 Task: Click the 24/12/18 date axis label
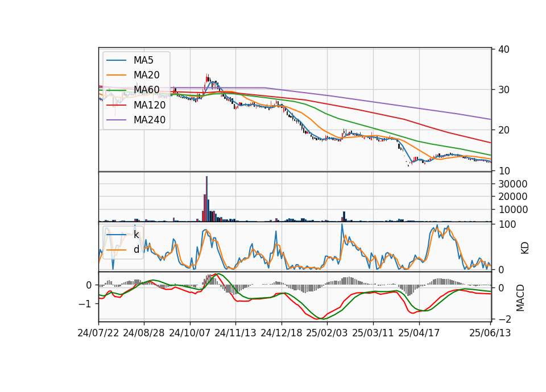coord(282,333)
